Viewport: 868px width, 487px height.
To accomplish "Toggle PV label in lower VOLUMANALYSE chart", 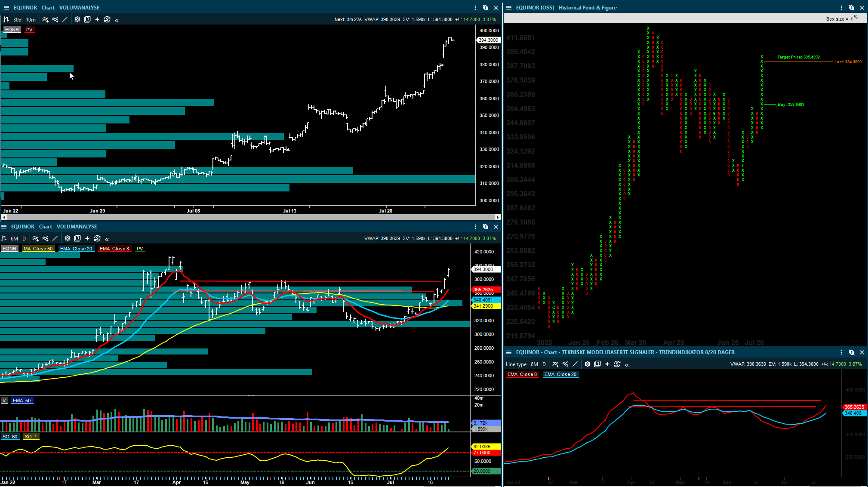I will click(x=140, y=249).
